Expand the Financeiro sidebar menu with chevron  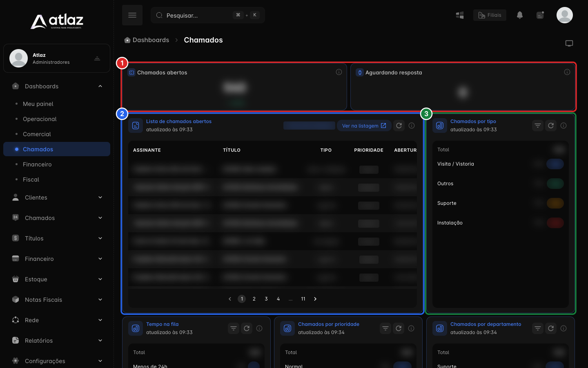tap(100, 259)
